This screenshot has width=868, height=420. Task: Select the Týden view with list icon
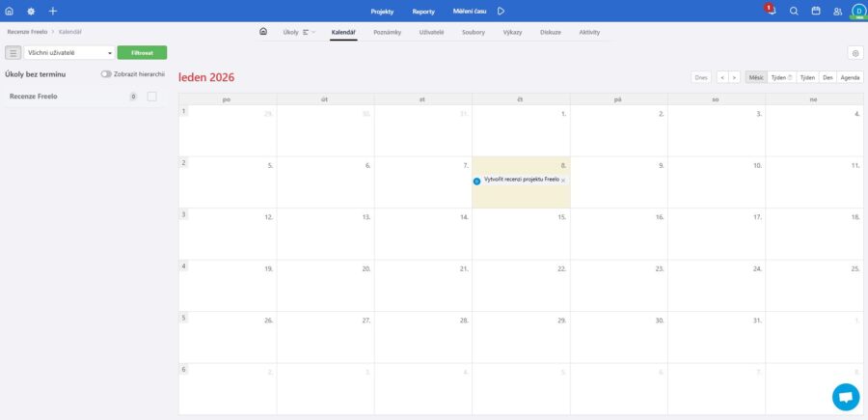click(x=781, y=77)
